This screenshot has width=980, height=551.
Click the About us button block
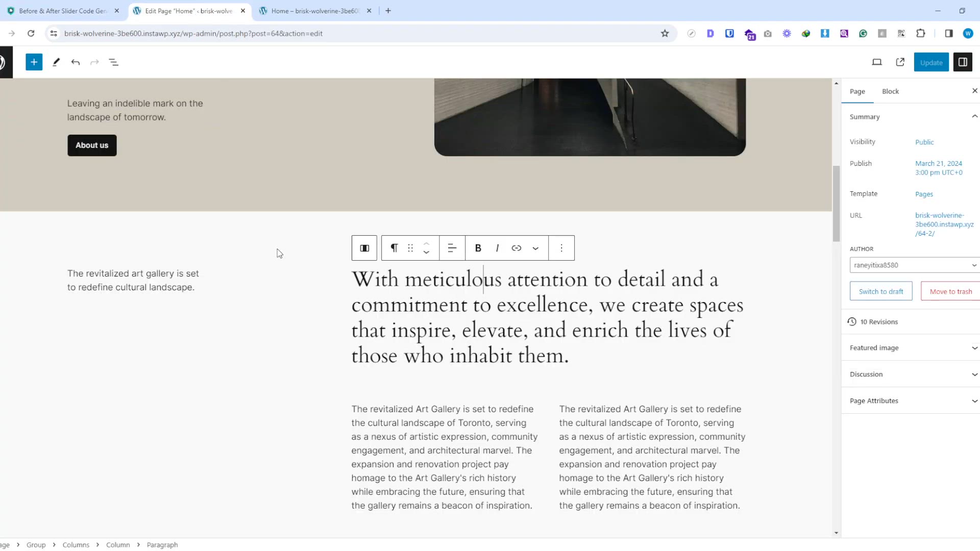tap(92, 145)
